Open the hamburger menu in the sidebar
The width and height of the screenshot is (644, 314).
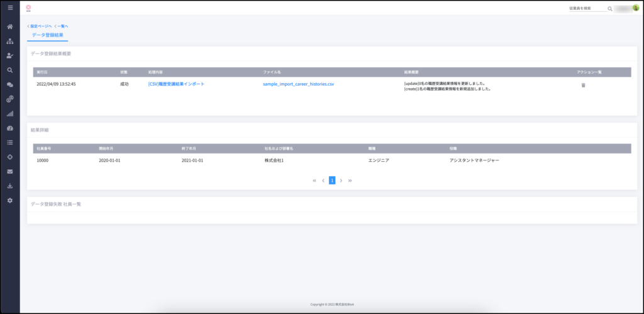pyautogui.click(x=10, y=8)
